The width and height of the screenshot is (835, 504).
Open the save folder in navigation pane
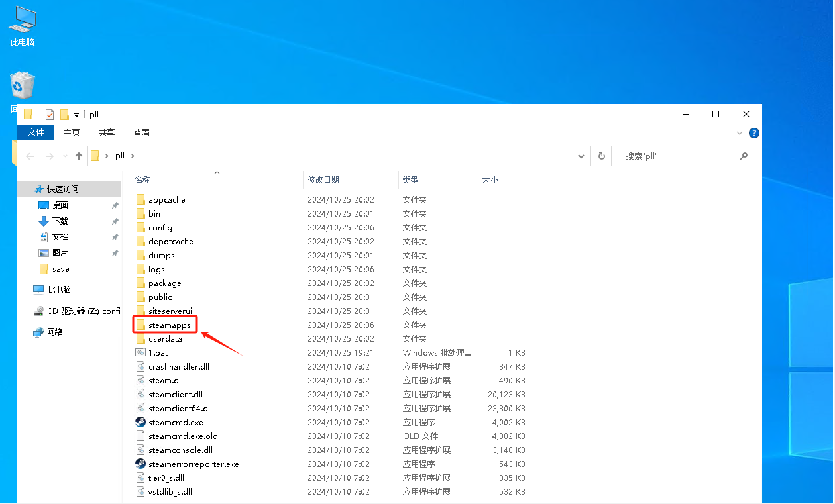[60, 269]
